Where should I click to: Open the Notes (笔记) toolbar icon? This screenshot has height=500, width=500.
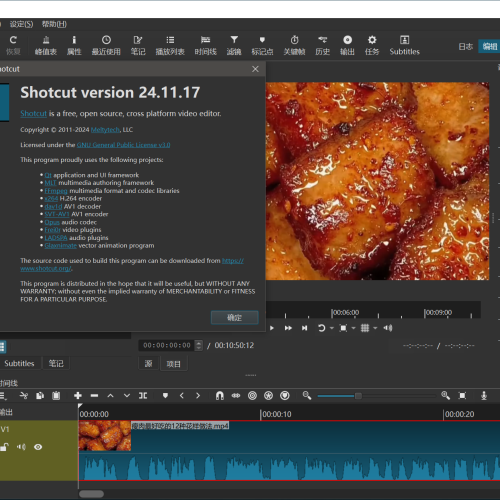point(138,45)
